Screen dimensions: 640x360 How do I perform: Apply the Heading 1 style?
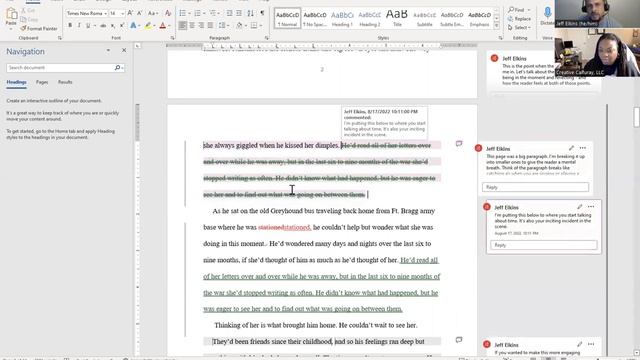pyautogui.click(x=342, y=18)
